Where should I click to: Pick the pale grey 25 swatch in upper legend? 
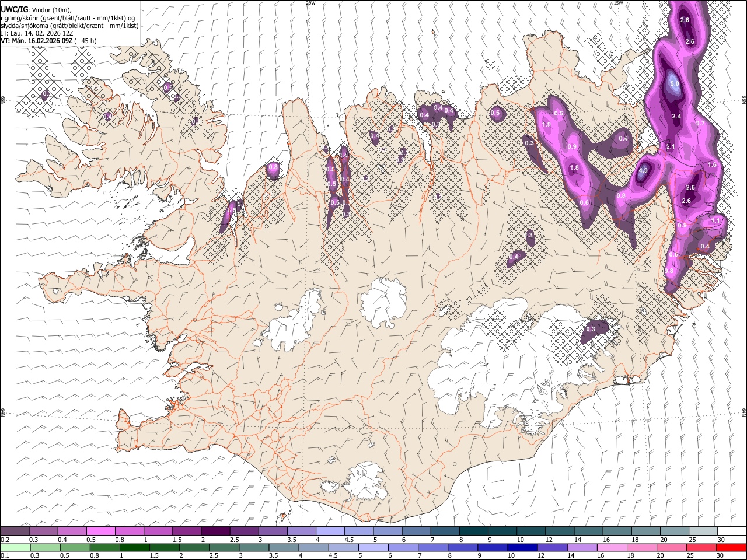(703, 531)
